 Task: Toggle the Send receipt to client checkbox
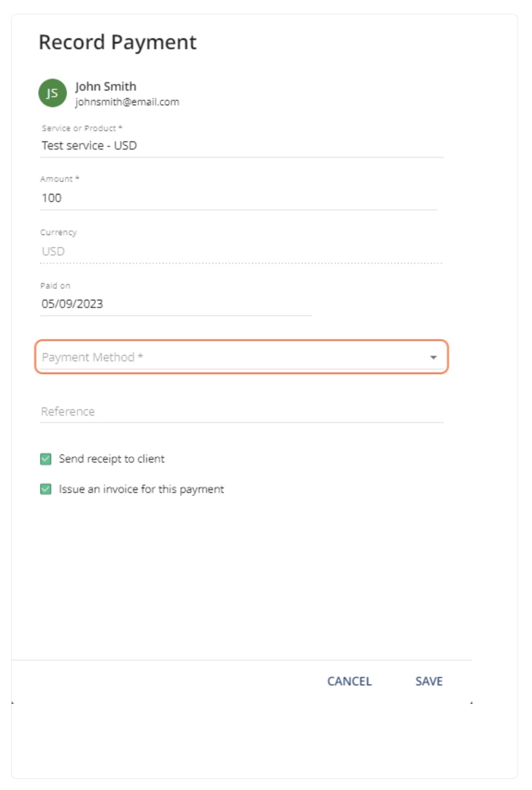[x=46, y=459]
